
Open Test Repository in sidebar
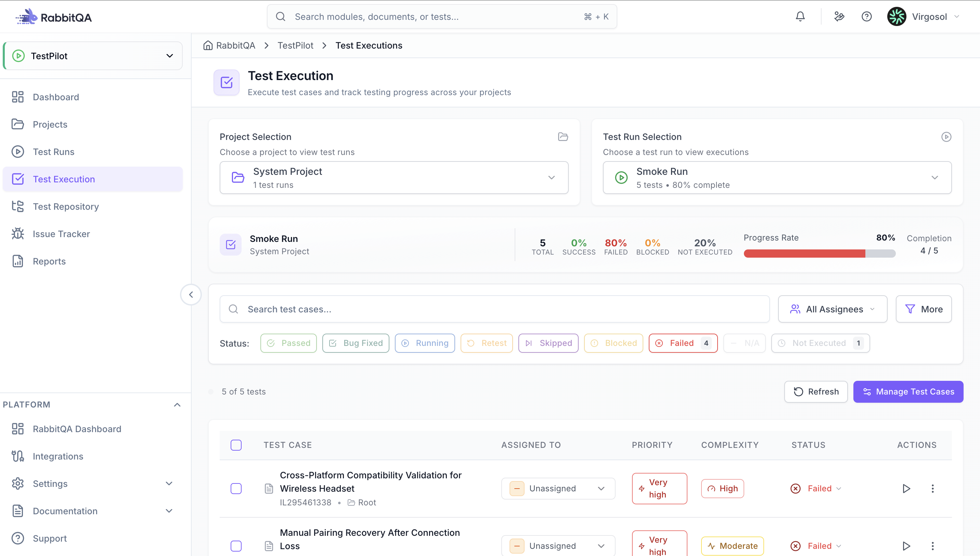tap(92, 207)
